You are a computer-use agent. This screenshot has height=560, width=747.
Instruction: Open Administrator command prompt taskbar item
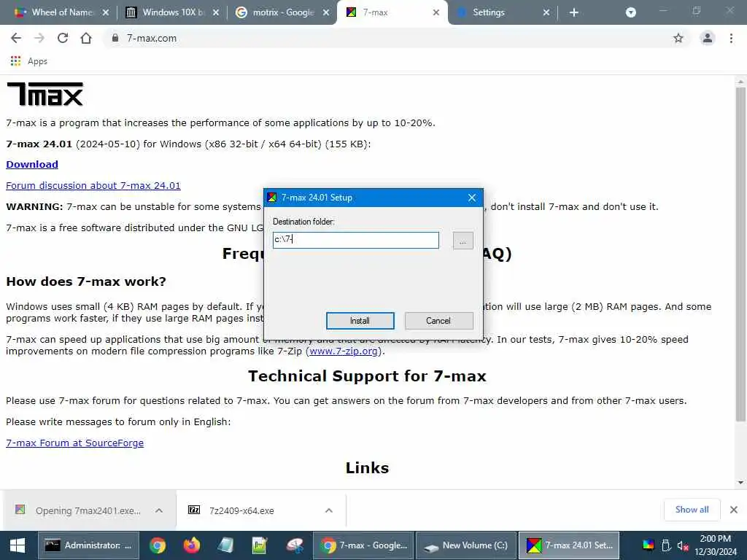[x=88, y=545]
